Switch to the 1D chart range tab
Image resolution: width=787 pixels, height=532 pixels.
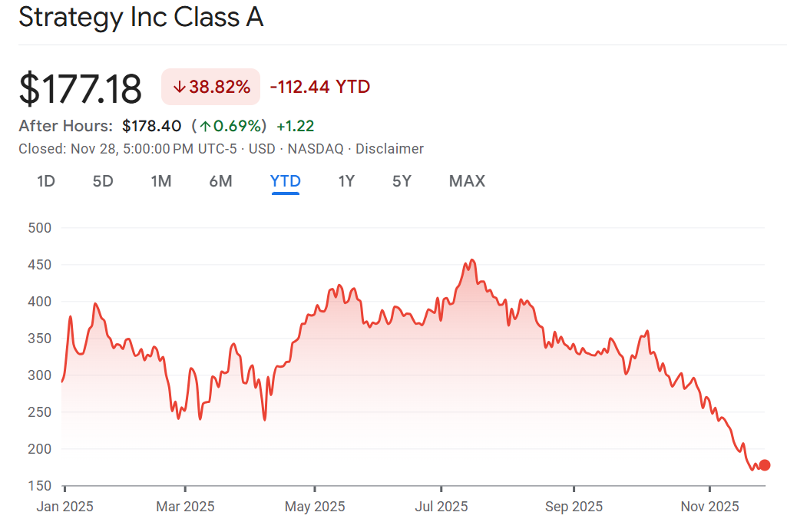tap(45, 181)
